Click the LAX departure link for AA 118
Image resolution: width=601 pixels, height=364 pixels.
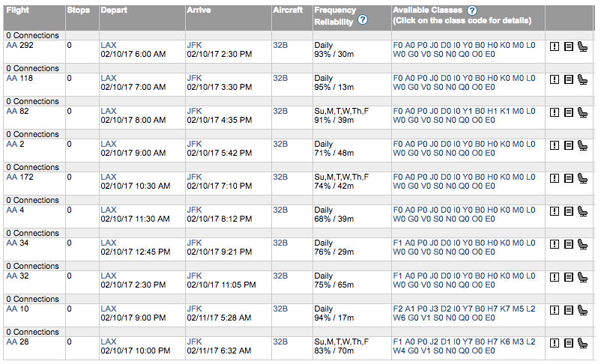pyautogui.click(x=109, y=78)
